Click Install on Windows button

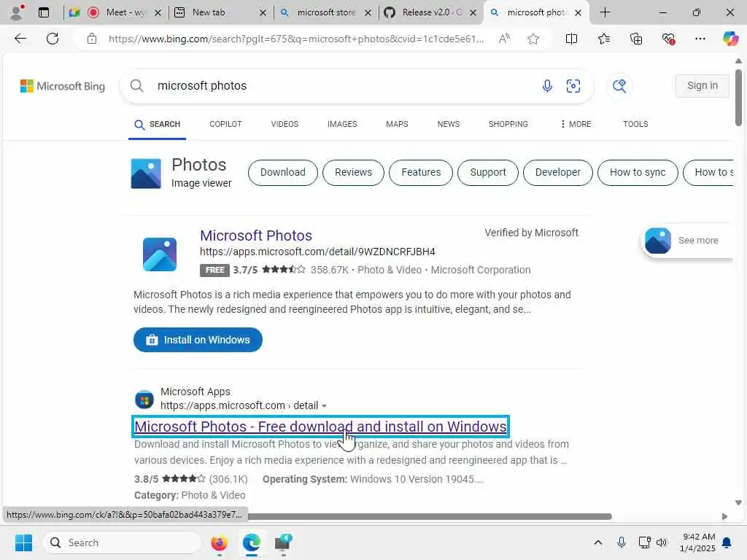point(198,340)
